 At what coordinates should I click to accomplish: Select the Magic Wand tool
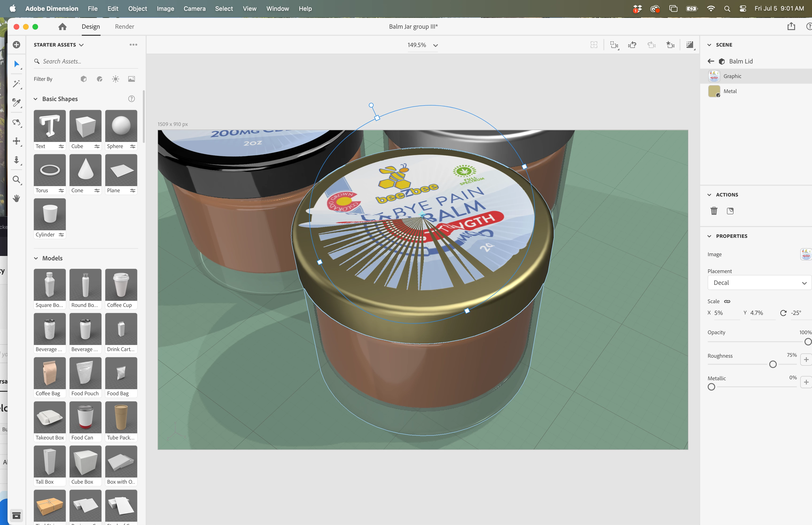click(x=16, y=83)
